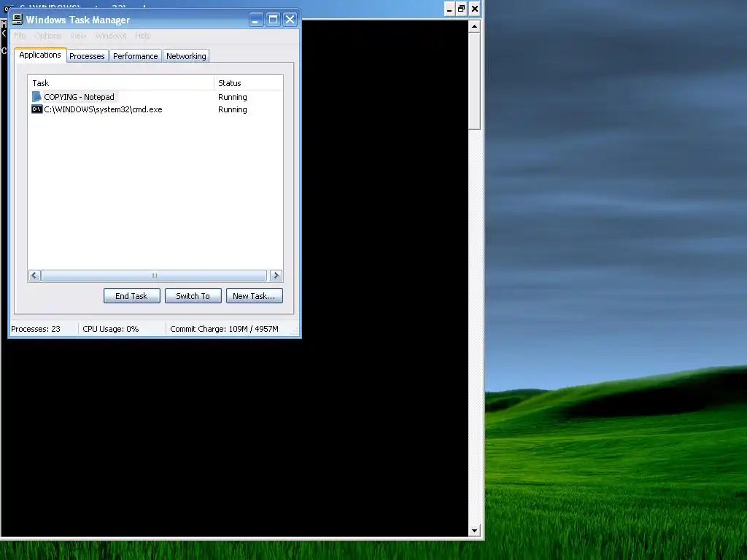Viewport: 747px width, 560px height.
Task: Click Commit Charge in the status bar
Action: 224,329
